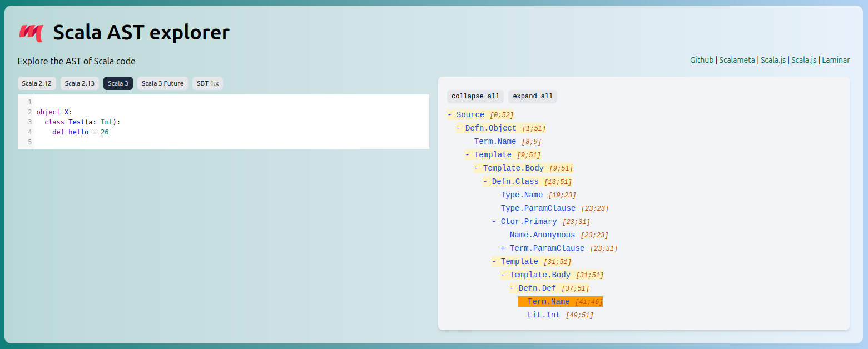Click the Term.ParamClause label

pyautogui.click(x=547, y=248)
